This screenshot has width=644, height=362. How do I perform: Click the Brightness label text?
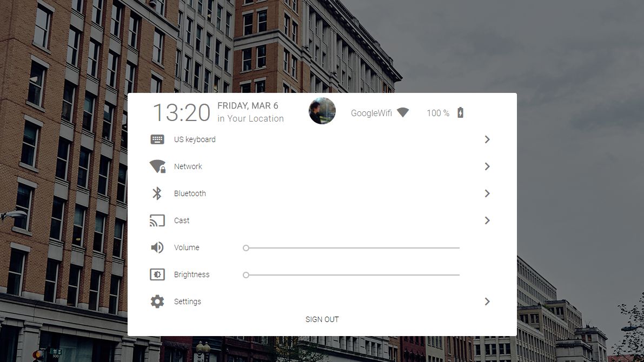click(x=191, y=274)
